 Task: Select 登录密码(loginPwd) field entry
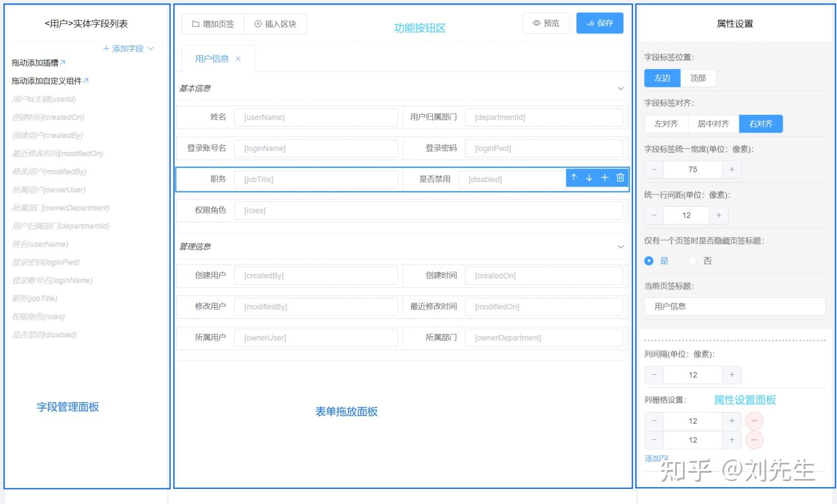pyautogui.click(x=45, y=262)
